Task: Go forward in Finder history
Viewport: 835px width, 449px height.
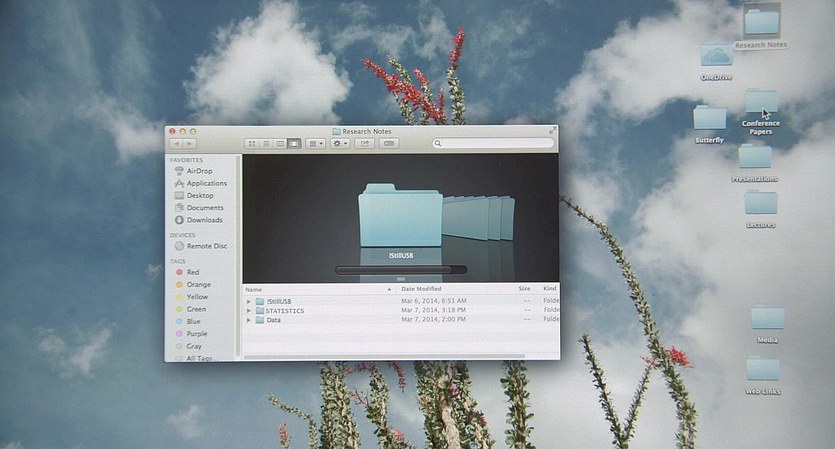Action: tap(190, 144)
